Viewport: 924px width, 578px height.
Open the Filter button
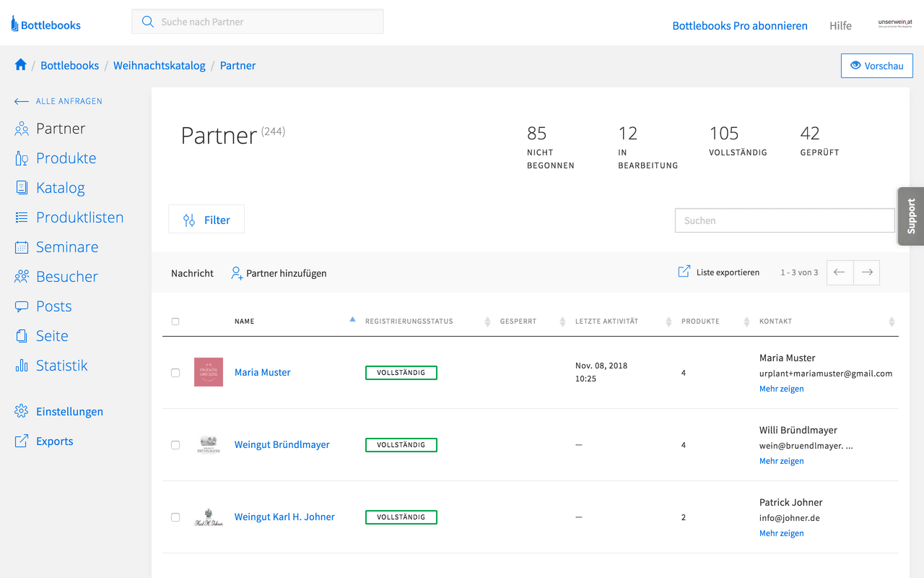point(206,219)
